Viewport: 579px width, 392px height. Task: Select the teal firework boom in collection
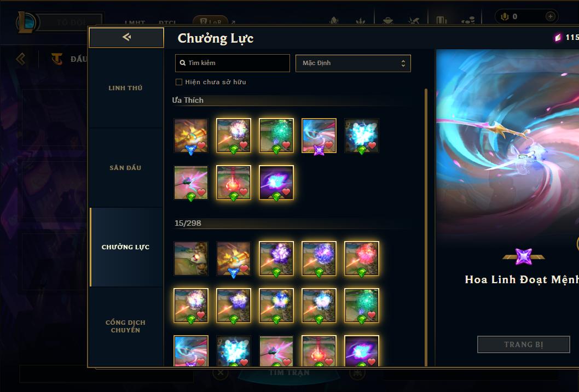pos(362,306)
